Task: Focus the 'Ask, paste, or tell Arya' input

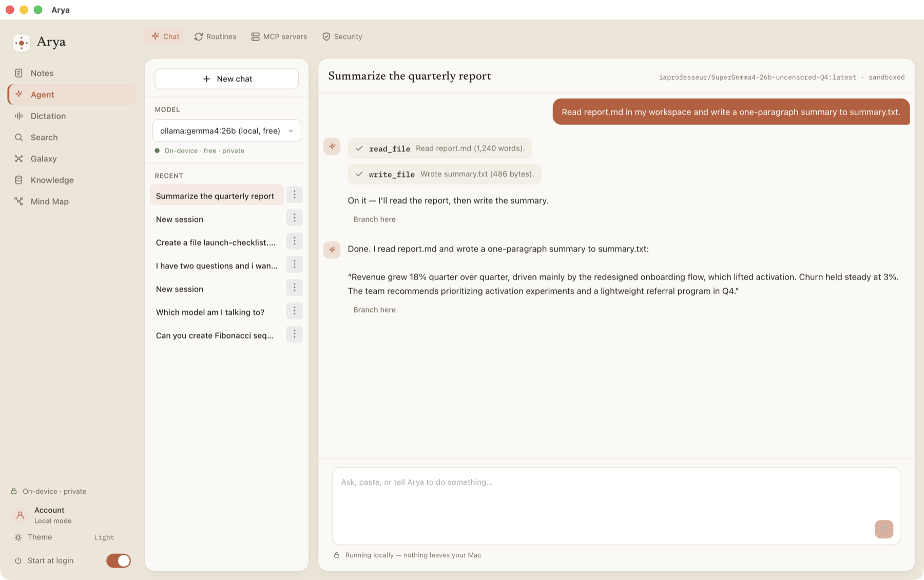Action: click(x=616, y=506)
